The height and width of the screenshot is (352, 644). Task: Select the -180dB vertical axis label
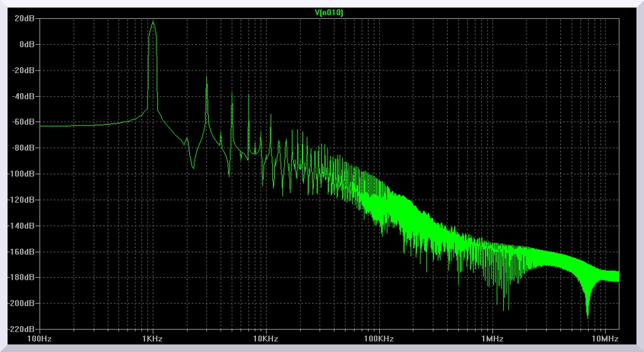[x=22, y=277]
